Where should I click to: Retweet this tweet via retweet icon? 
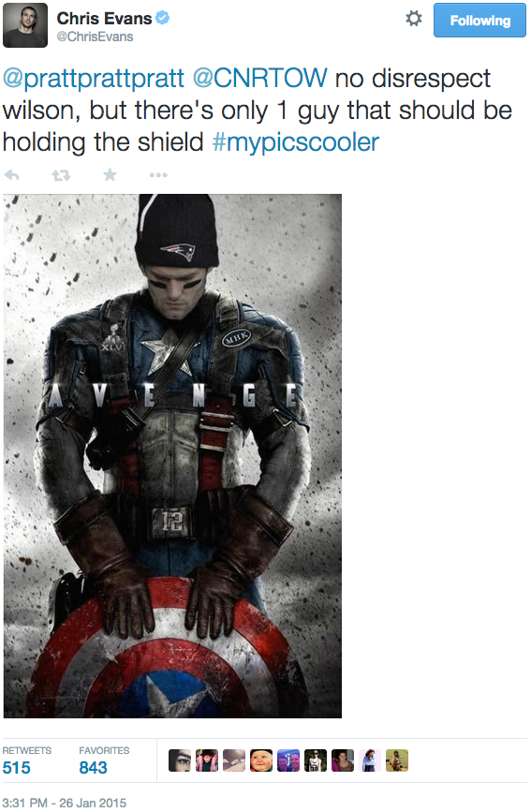(61, 175)
